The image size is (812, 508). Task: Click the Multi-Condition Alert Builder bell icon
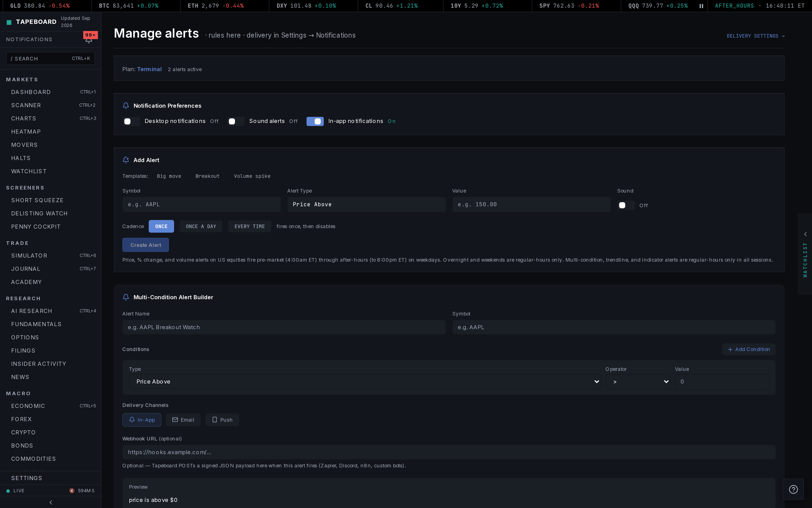(x=126, y=297)
